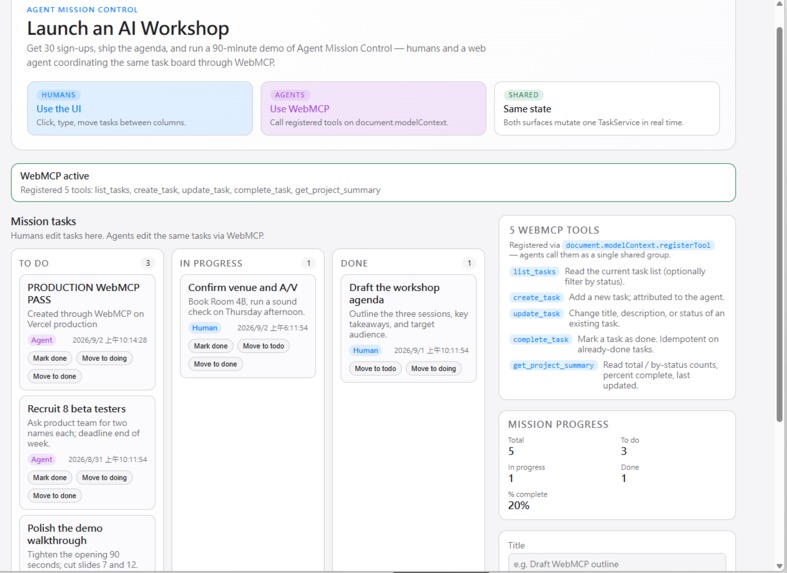Click Agent tag on PRODUCTION WebMCP PASS card
787x573 pixels.
click(x=42, y=340)
